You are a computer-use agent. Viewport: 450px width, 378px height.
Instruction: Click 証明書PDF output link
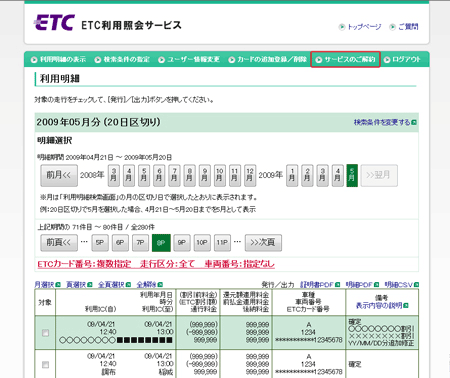[x=320, y=285]
